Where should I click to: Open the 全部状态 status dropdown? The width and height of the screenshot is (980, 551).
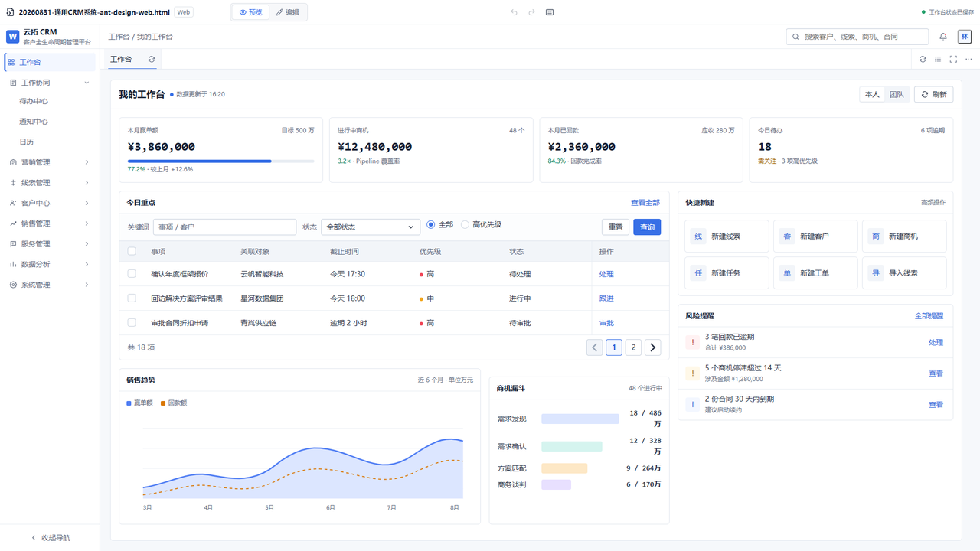(x=371, y=227)
